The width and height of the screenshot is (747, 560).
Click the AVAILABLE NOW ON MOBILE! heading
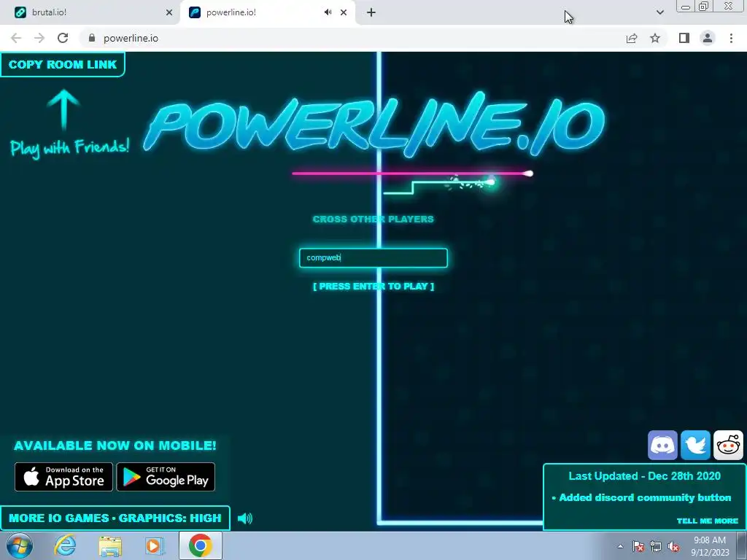point(115,446)
